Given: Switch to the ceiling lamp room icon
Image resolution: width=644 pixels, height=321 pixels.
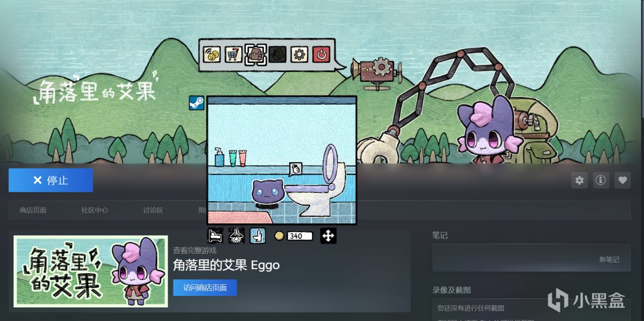Looking at the screenshot, I should (x=236, y=235).
